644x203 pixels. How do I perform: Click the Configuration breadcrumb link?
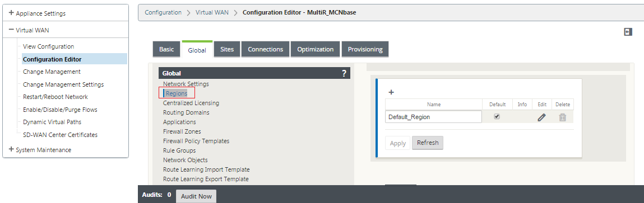[163, 12]
